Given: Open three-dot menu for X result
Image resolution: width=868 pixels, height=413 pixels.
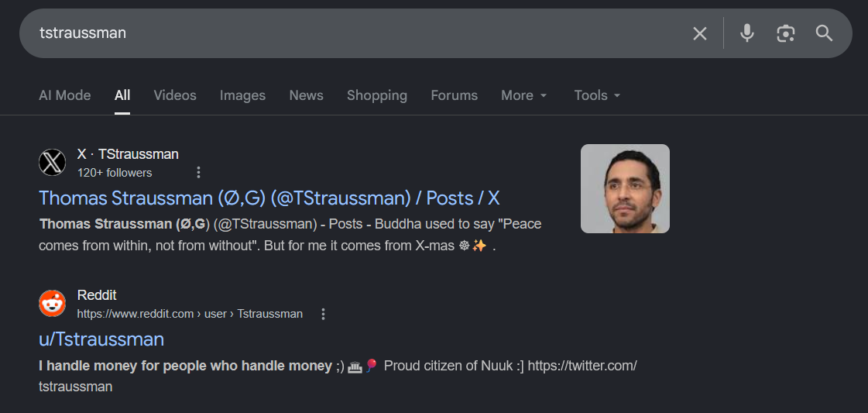Looking at the screenshot, I should (x=199, y=173).
